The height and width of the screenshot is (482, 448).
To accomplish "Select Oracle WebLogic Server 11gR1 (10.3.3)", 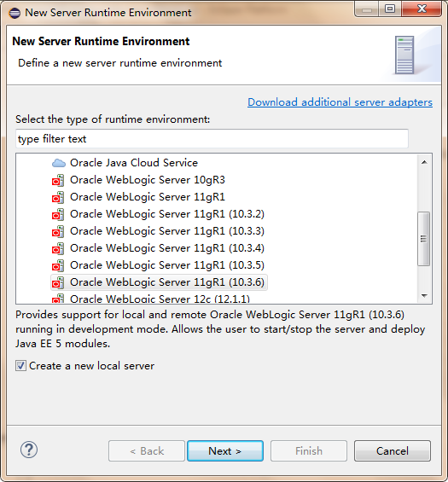I will [x=167, y=231].
